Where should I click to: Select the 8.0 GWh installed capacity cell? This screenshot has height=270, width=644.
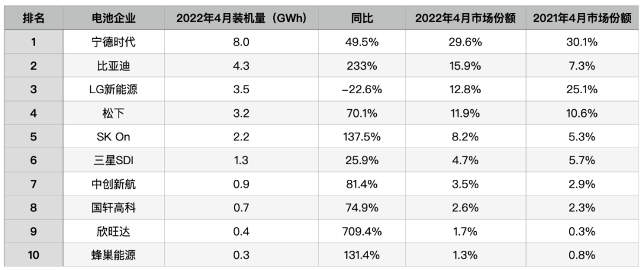click(241, 42)
